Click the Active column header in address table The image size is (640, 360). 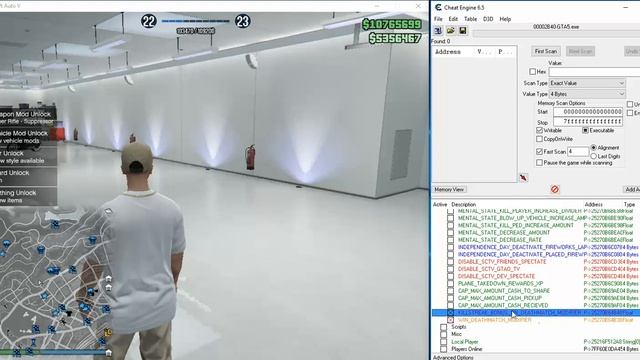pos(440,204)
